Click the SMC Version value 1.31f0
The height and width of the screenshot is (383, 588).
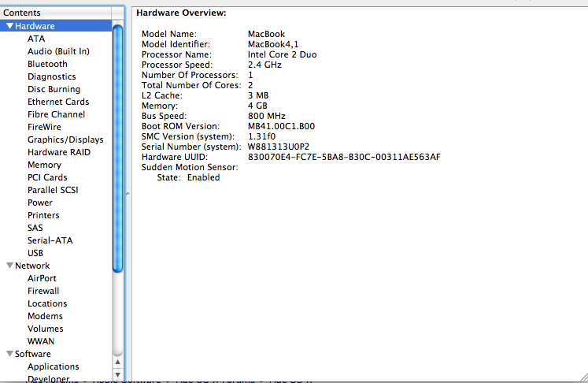(261, 136)
